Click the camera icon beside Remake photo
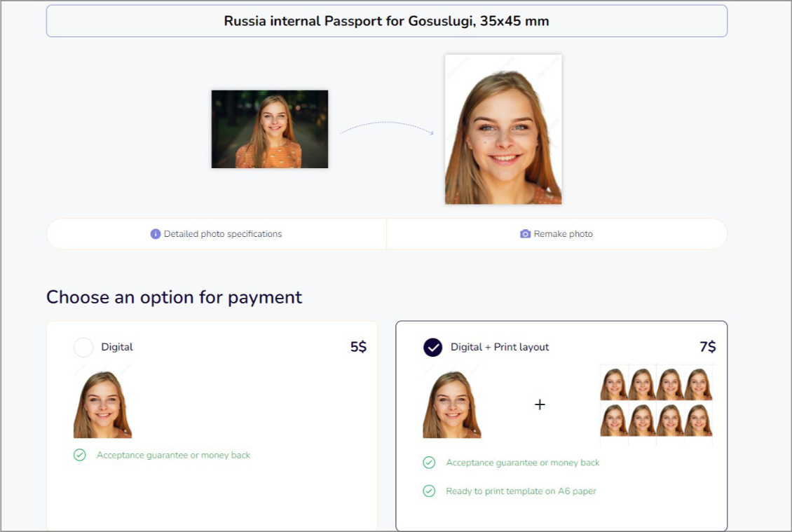 525,234
